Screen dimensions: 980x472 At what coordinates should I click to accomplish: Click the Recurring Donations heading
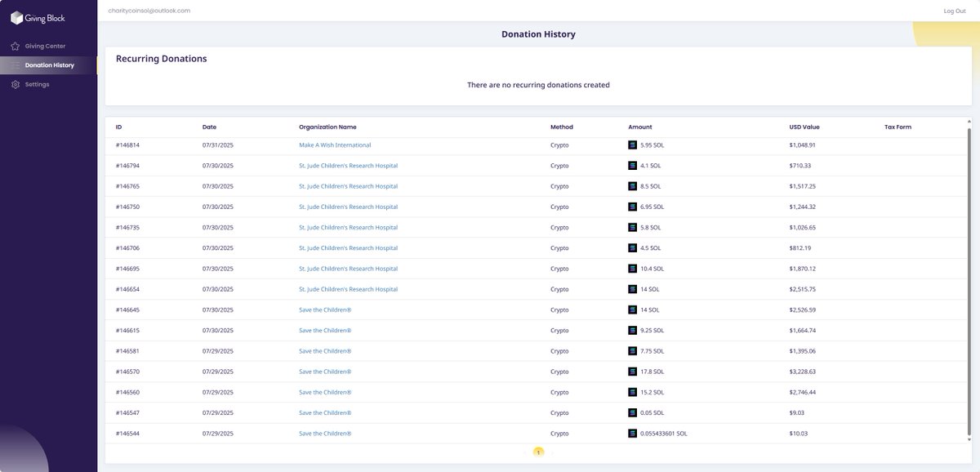point(161,59)
